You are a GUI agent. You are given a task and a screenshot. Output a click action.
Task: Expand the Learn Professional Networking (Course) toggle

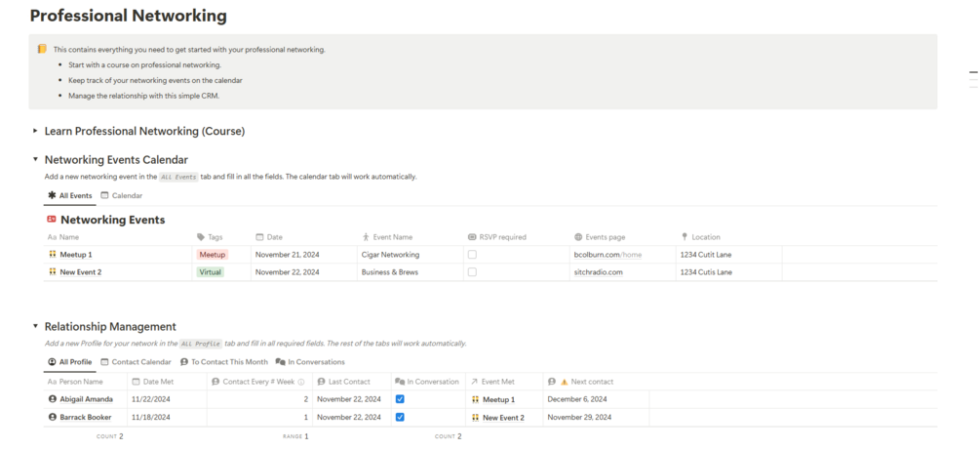35,131
